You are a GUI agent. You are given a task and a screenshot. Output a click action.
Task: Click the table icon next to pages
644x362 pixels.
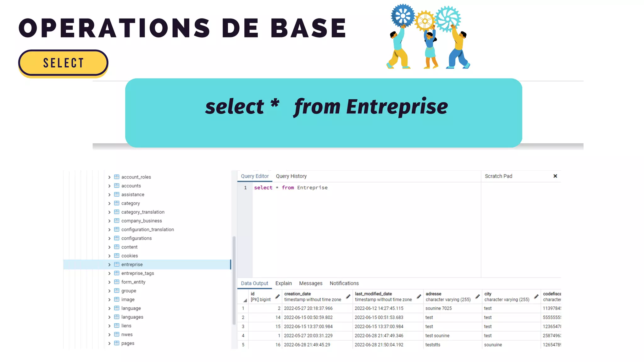click(117, 343)
